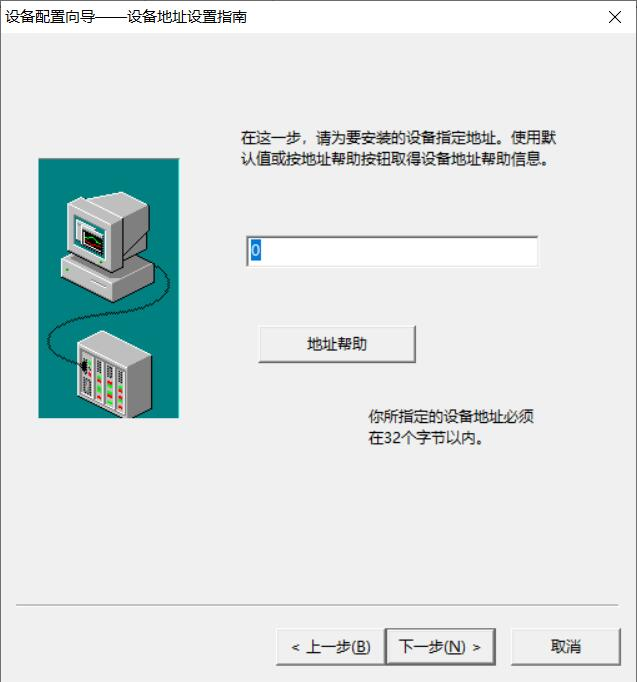
Task: Click the instruction paragraph about specifying address
Action: [398, 148]
